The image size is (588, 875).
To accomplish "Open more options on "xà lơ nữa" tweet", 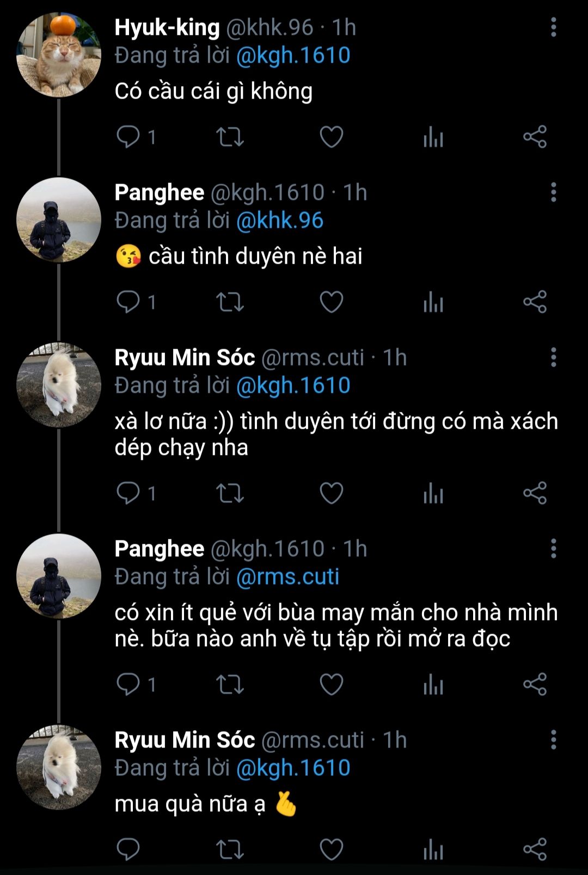I will pos(553,357).
